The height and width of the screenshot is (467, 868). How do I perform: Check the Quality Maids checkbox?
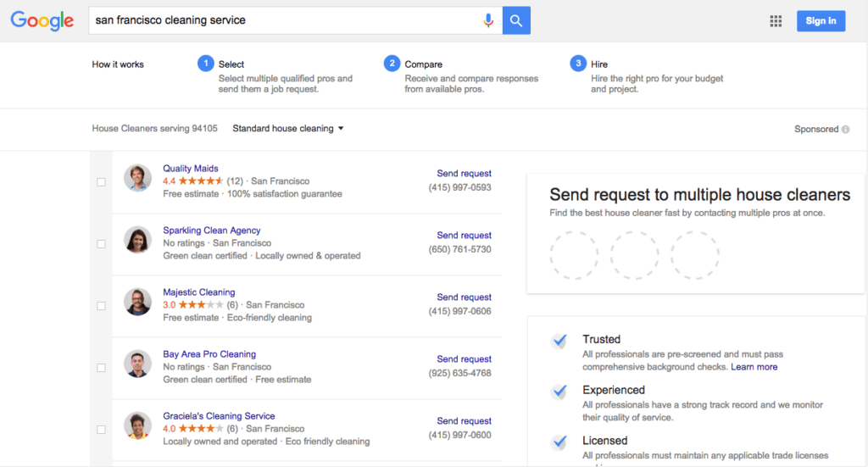101,182
